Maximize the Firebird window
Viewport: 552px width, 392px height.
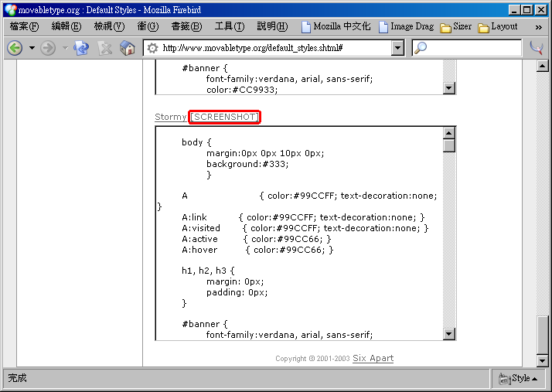point(527,10)
